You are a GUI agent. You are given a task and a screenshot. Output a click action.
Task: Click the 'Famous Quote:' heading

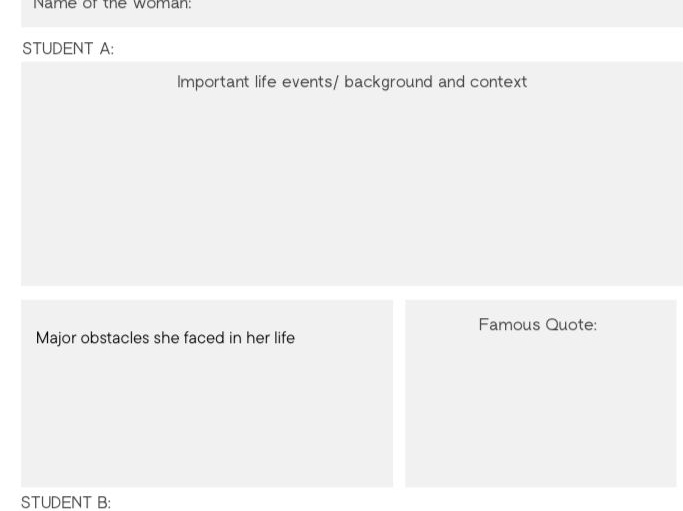[x=538, y=325]
